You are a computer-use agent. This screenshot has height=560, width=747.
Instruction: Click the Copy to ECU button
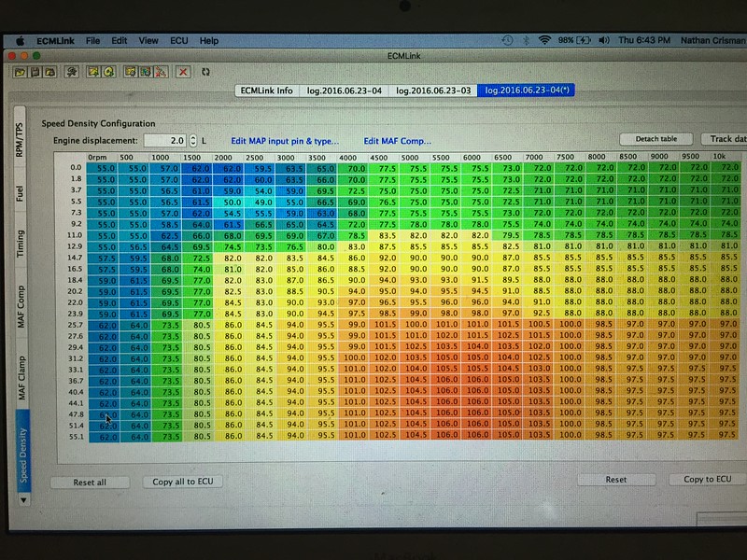[x=708, y=479]
